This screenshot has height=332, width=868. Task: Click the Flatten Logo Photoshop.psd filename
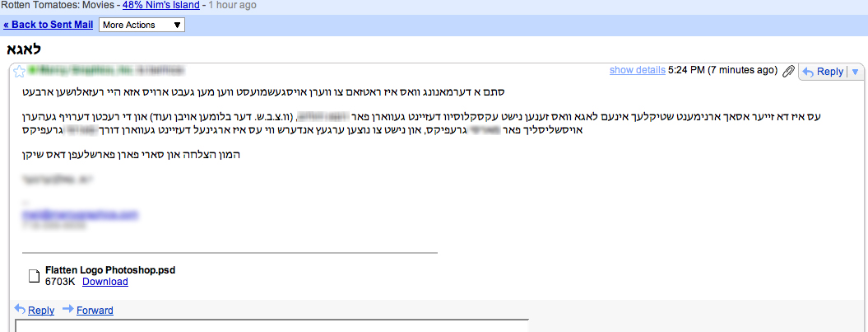tap(110, 270)
